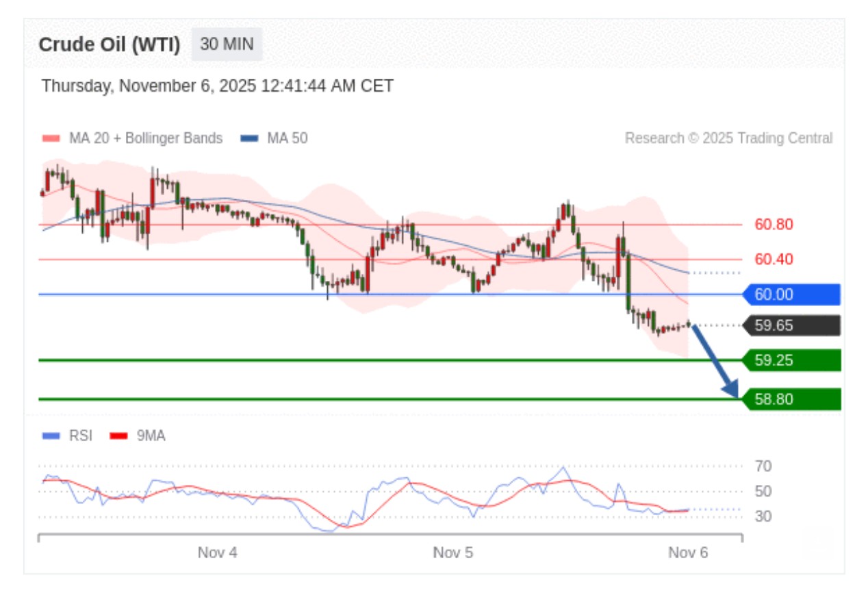Toggle the MA 50 legend entry
Image resolution: width=868 pixels, height=589 pixels.
[x=287, y=138]
